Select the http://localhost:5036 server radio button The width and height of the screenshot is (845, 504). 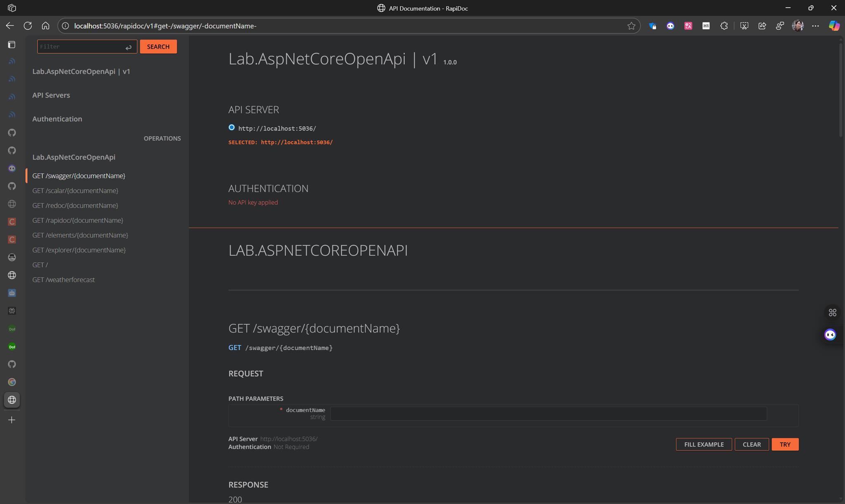(x=231, y=127)
